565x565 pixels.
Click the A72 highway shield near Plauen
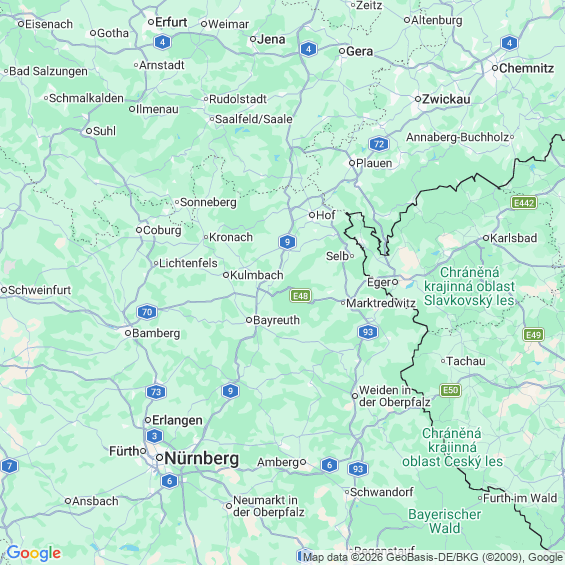point(379,144)
